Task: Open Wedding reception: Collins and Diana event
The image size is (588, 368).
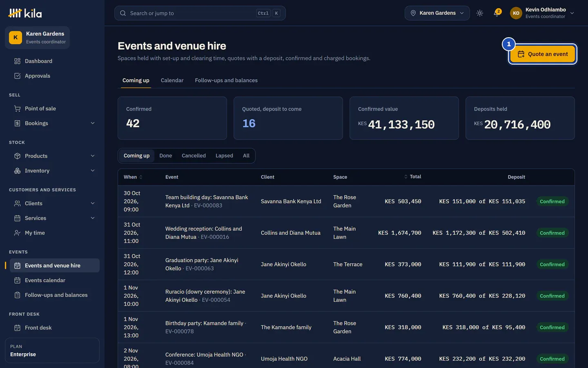Action: (x=204, y=233)
